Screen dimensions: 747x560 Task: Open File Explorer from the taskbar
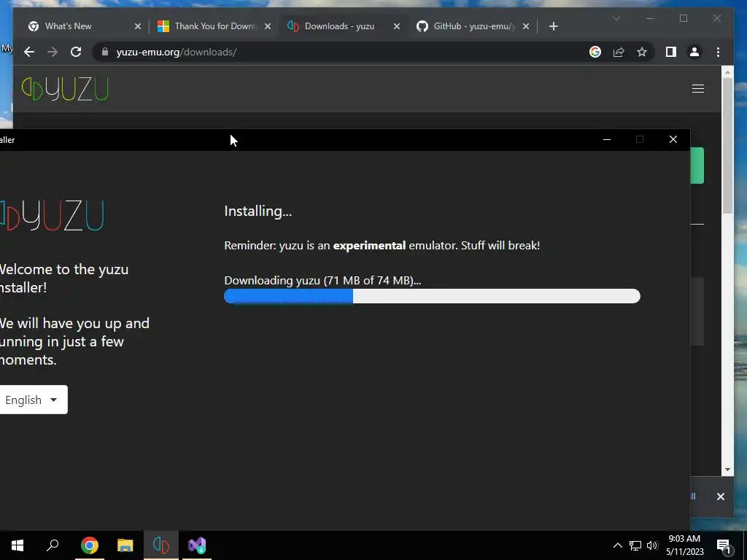pyautogui.click(x=125, y=545)
